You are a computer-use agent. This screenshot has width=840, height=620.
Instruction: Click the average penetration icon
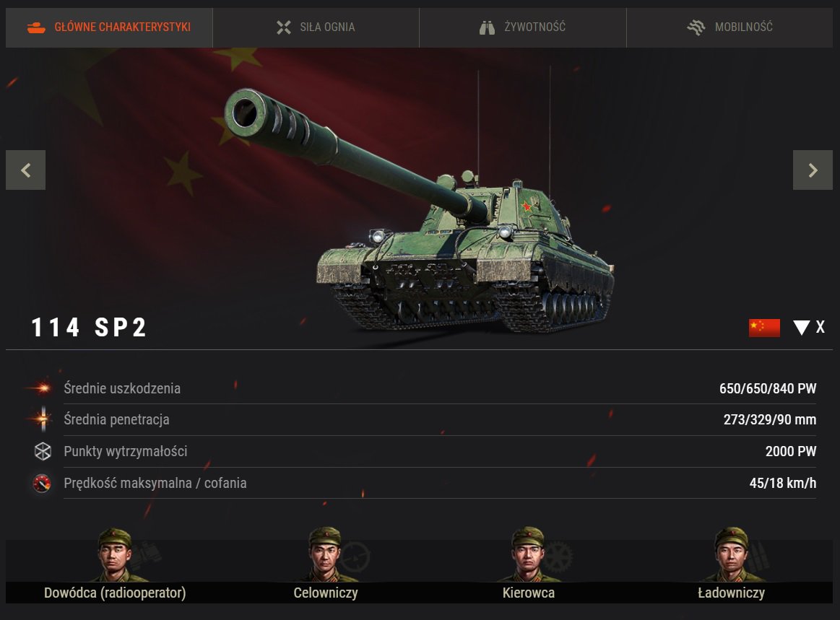(43, 419)
